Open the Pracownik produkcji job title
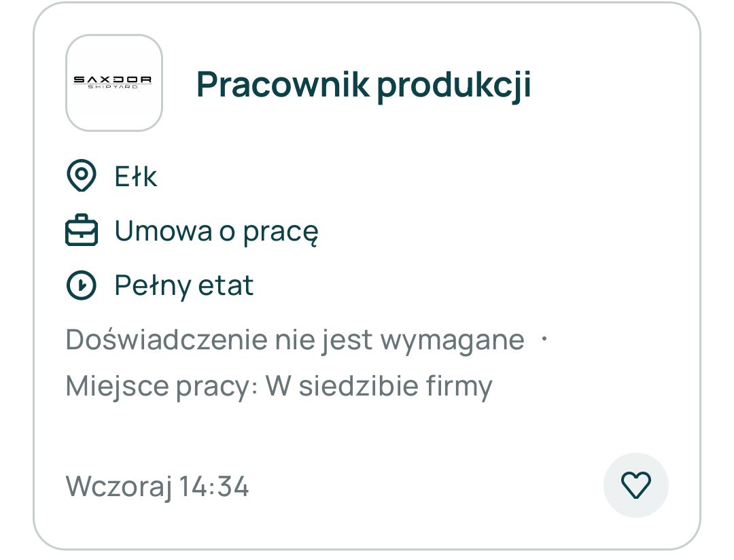This screenshot has width=734, height=560. coord(364,84)
